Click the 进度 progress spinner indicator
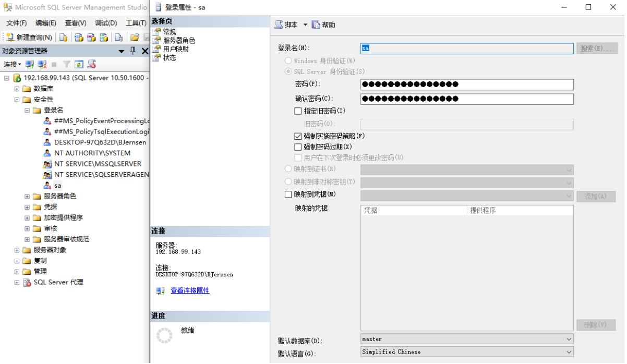 [164, 336]
